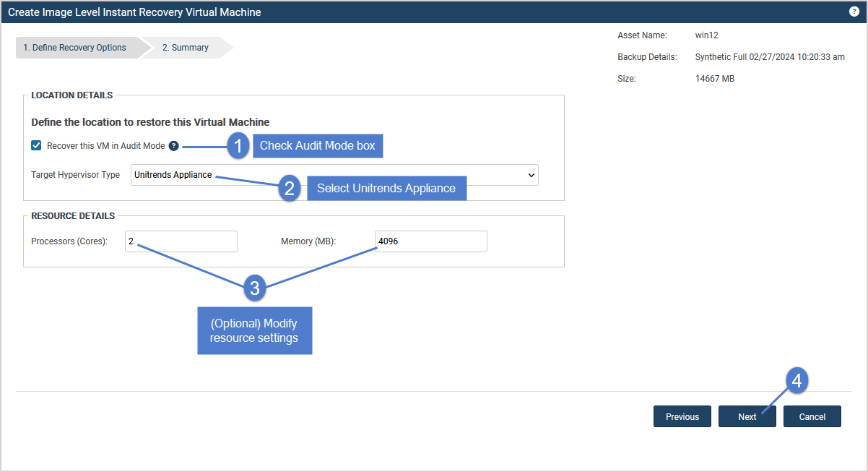868x472 pixels.
Task: Uncheck Recover this VM in Audit Mode
Action: click(37, 145)
